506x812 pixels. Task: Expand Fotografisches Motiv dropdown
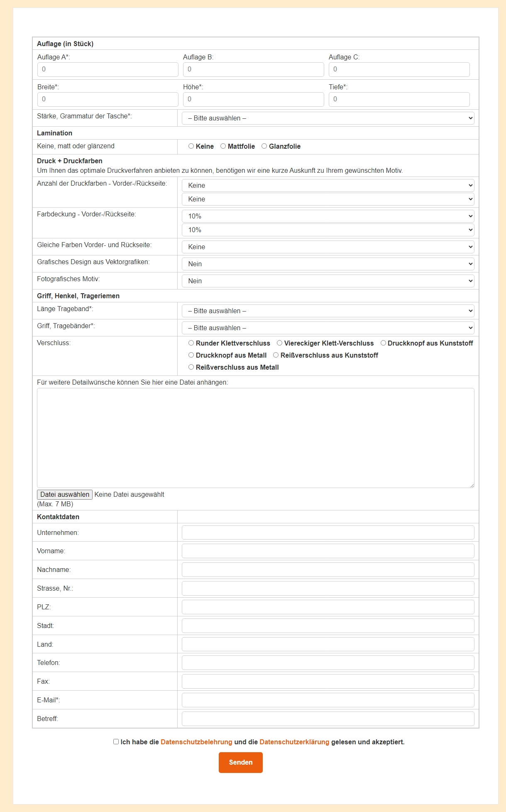[x=328, y=281]
